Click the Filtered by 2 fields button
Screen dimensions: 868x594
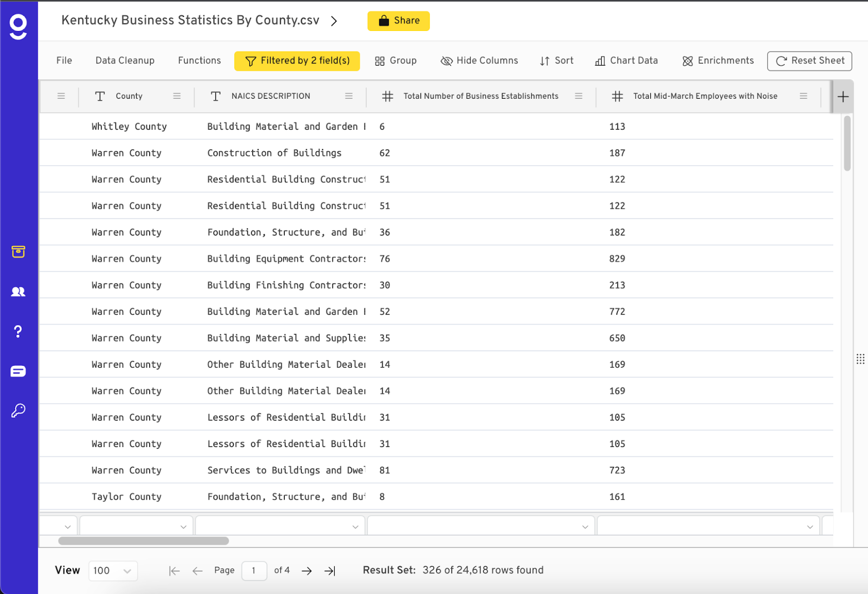[297, 61]
